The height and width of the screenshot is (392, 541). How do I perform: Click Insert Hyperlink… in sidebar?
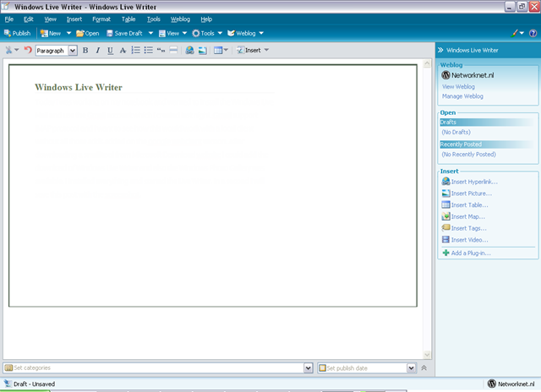470,182
